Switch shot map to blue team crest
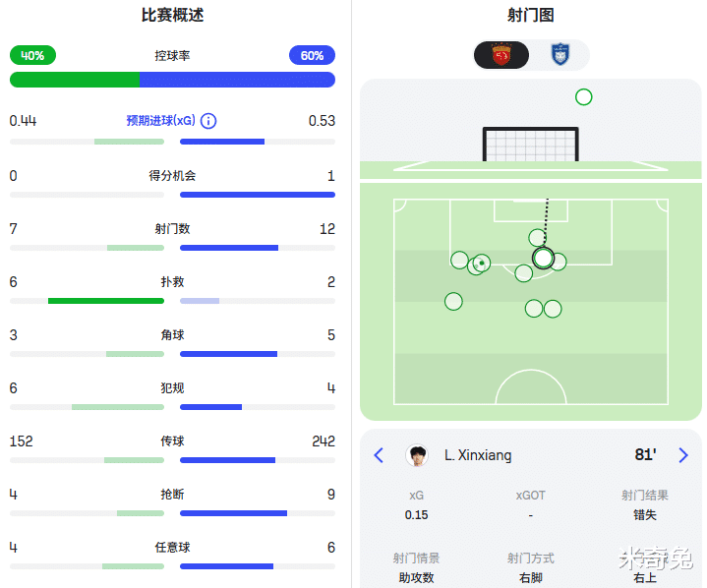Viewport: 707px width, 588px height. pyautogui.click(x=560, y=55)
